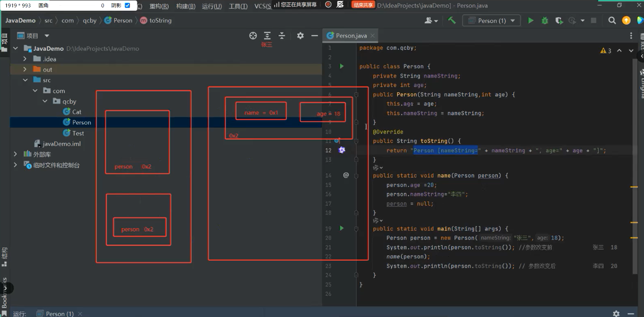
Task: Run class Person gutter arrow line 3
Action: tap(341, 66)
